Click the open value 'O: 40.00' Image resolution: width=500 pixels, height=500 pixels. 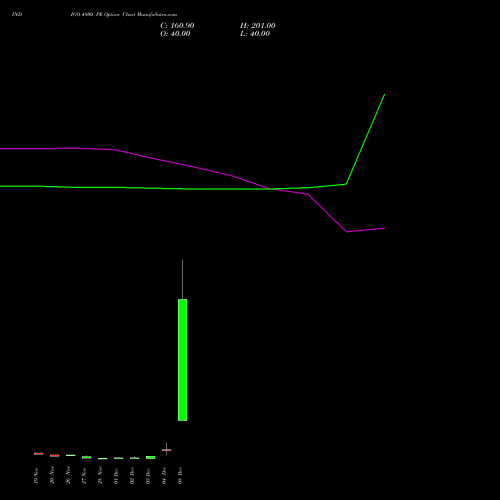[x=175, y=34]
